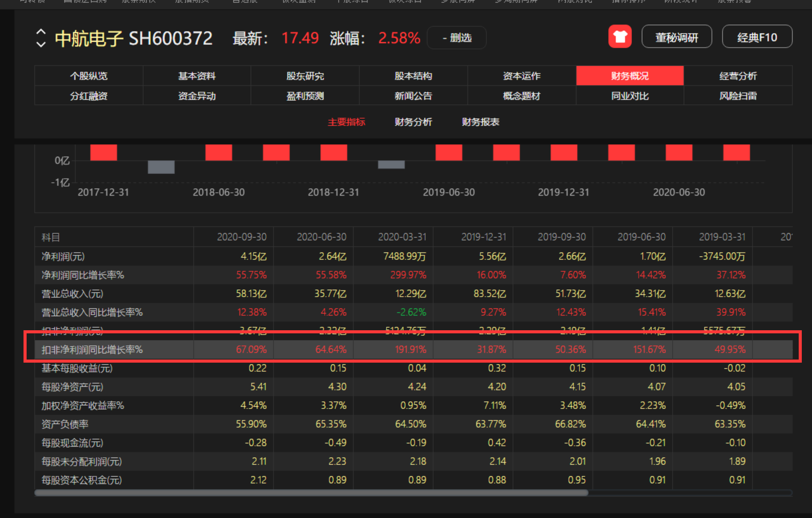Open 股本结构 tab
This screenshot has height=518, width=812.
click(x=413, y=76)
